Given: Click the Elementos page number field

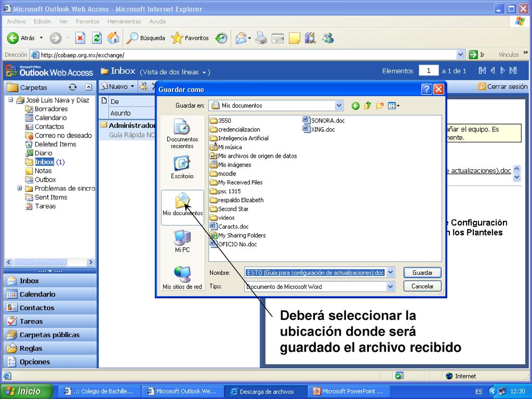Looking at the screenshot, I should pos(429,71).
